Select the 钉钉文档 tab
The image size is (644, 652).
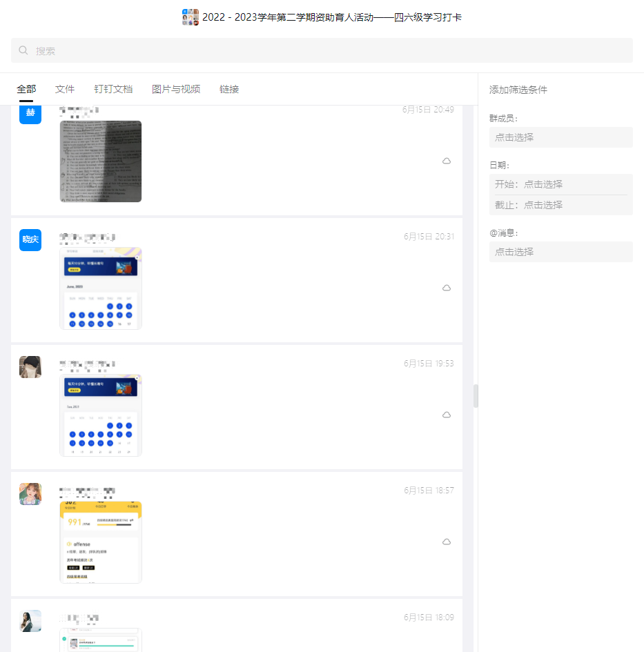pos(113,89)
